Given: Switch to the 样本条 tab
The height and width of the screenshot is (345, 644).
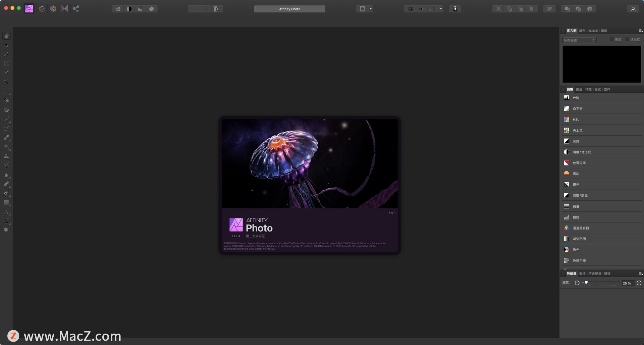Looking at the screenshot, I should 593,31.
